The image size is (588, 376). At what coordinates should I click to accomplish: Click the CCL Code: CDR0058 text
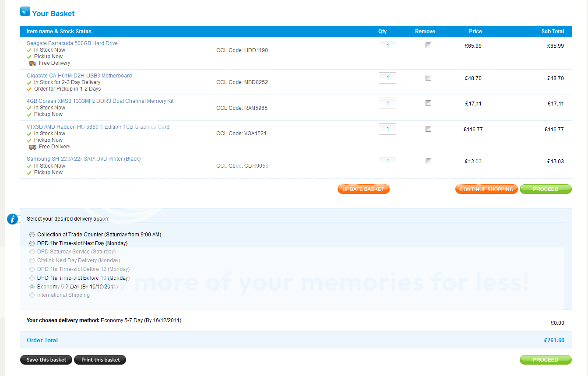242,166
